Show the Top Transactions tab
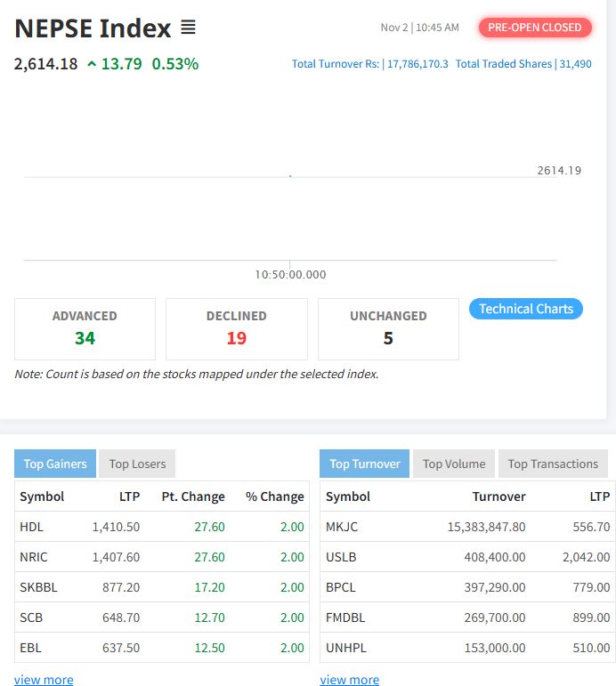 553,464
